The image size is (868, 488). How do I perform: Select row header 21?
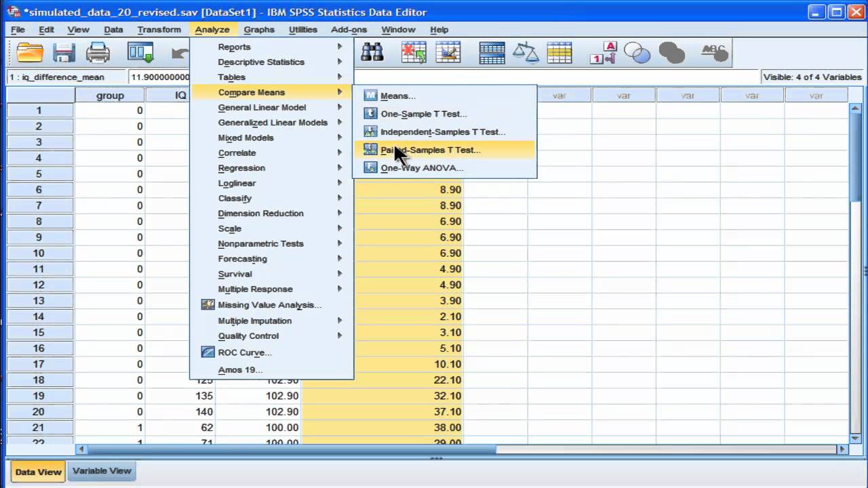40,427
